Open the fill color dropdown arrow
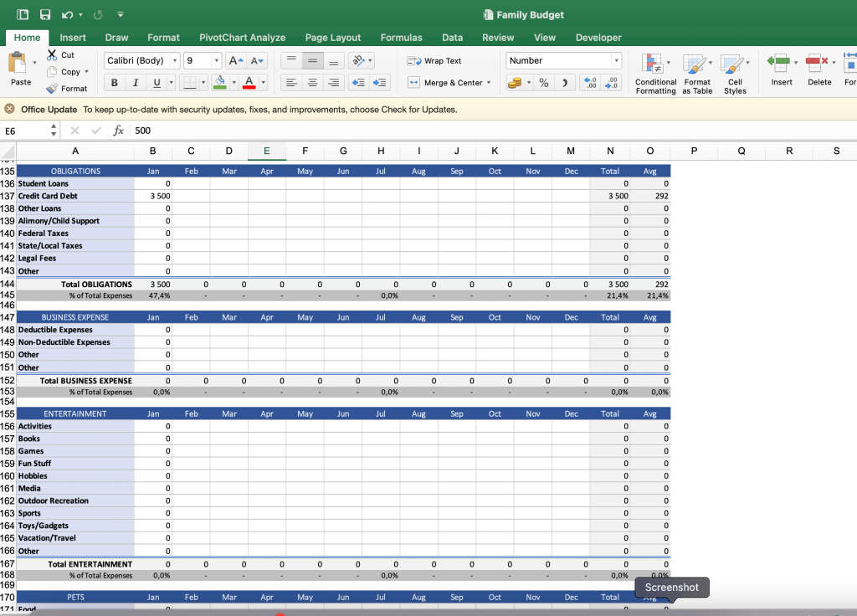 tap(233, 83)
